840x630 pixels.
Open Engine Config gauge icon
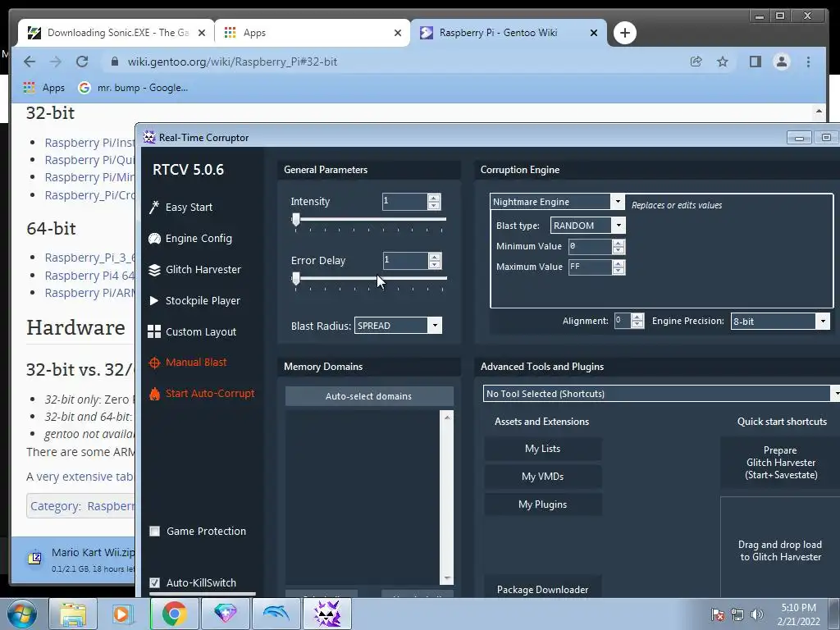tap(154, 239)
